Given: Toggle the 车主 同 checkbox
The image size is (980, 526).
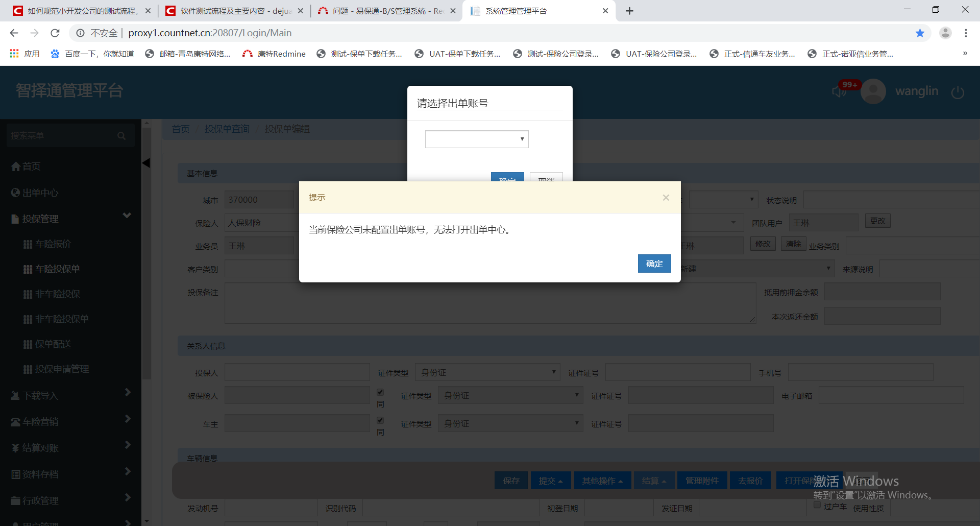Looking at the screenshot, I should pos(380,420).
